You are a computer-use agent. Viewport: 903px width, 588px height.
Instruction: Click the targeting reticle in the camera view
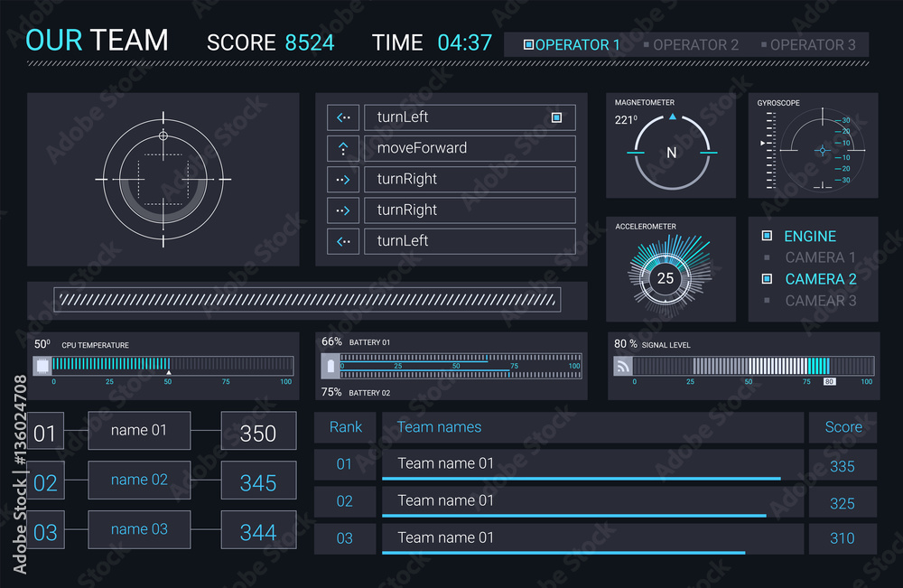click(163, 180)
